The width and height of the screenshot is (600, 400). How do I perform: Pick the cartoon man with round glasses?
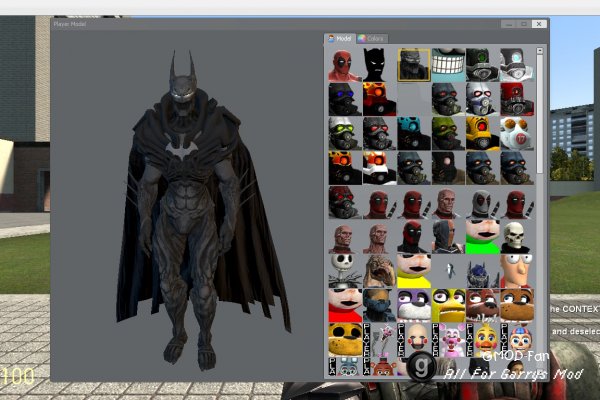click(517, 271)
